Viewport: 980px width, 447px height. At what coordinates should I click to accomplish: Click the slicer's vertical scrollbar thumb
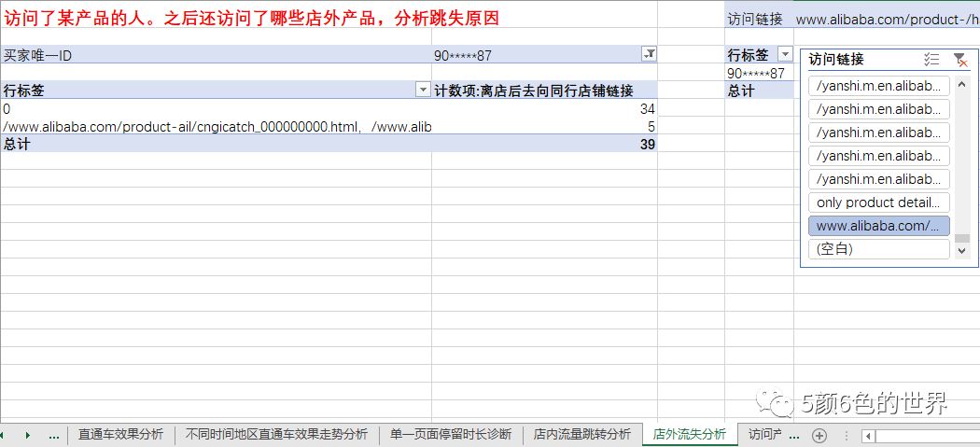pyautogui.click(x=962, y=238)
